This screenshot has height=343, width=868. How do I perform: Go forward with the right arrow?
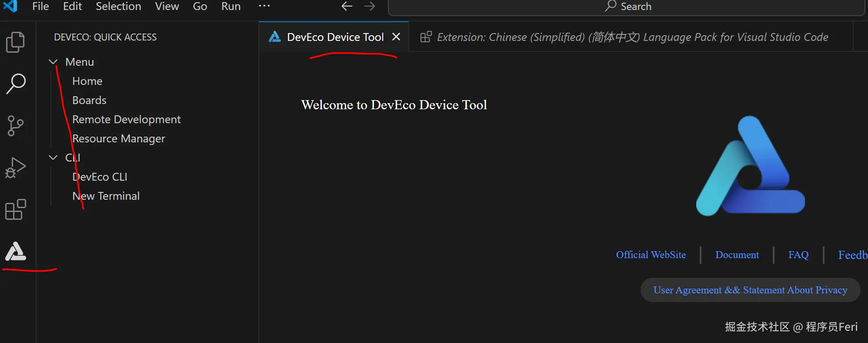tap(370, 6)
